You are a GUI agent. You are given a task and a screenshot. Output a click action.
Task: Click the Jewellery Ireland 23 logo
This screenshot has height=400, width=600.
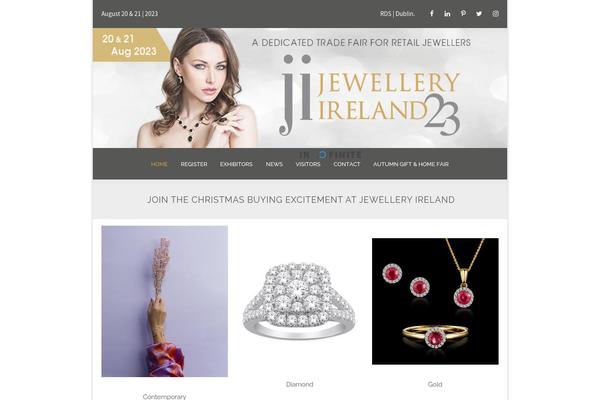click(369, 96)
